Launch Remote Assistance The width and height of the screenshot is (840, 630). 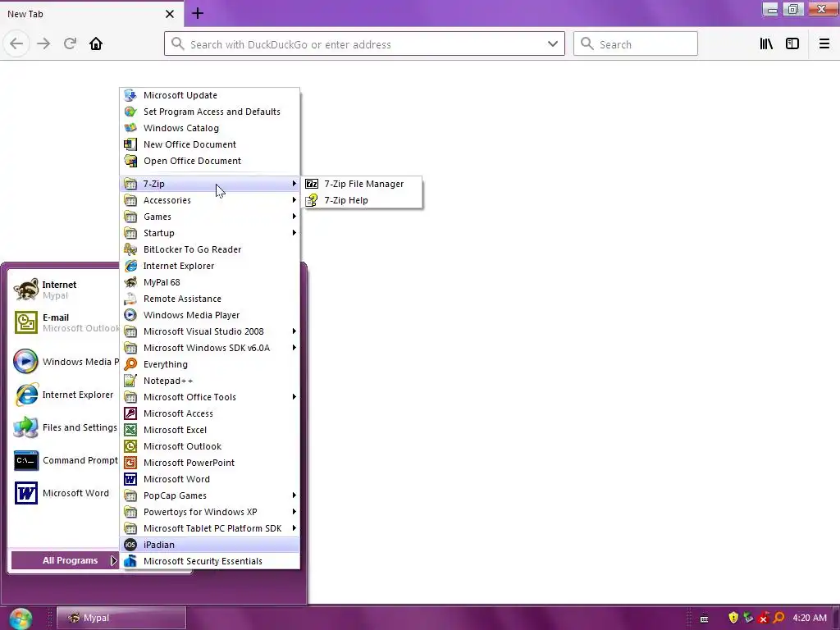[209, 299]
